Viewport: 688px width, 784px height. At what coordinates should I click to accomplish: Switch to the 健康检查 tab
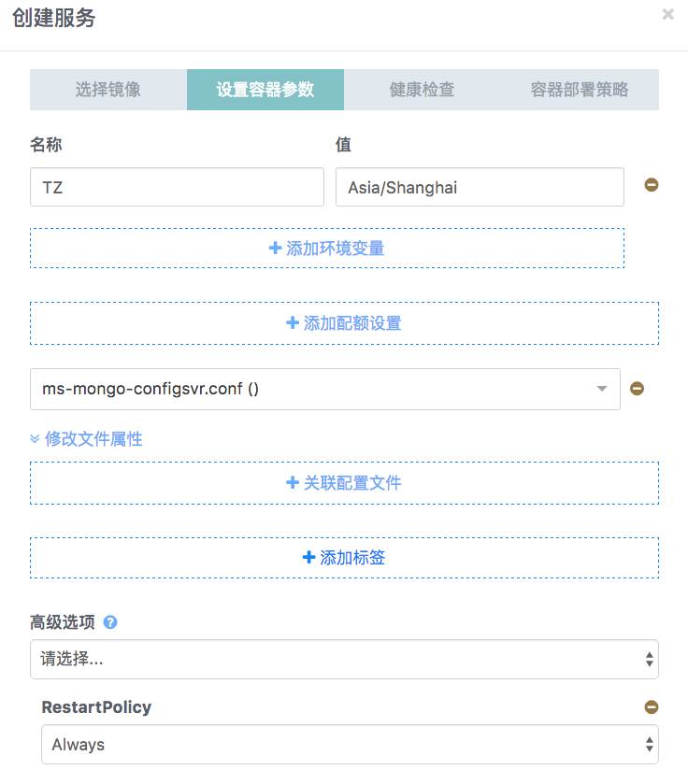423,90
